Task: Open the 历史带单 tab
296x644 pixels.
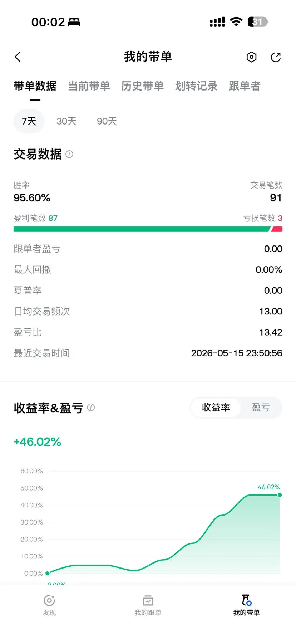Action: click(x=143, y=86)
